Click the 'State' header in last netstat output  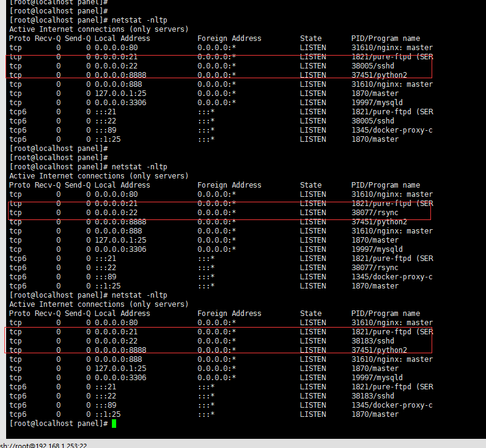pyautogui.click(x=311, y=314)
